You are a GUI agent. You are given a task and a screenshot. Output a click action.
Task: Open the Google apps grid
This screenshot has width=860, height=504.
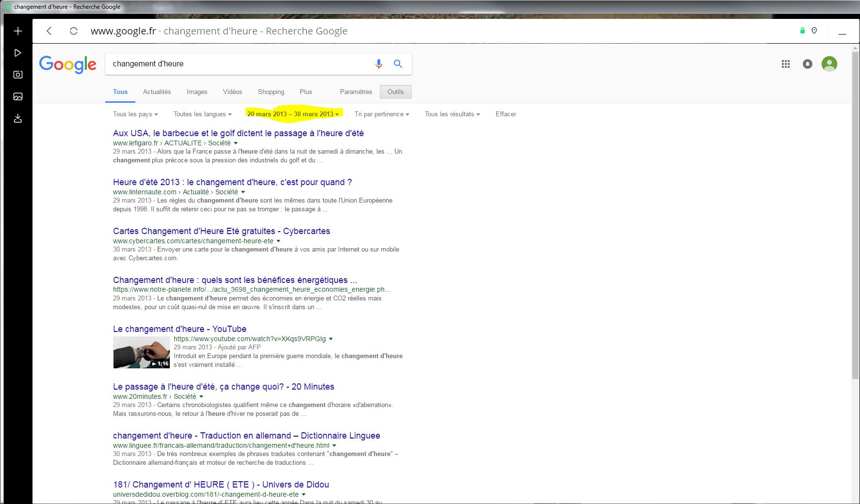tap(786, 64)
